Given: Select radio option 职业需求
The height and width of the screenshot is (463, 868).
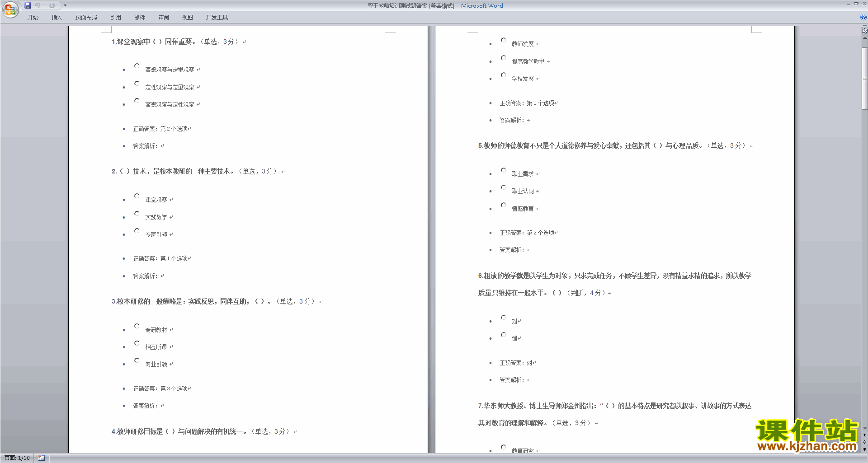Looking at the screenshot, I should pyautogui.click(x=503, y=170).
